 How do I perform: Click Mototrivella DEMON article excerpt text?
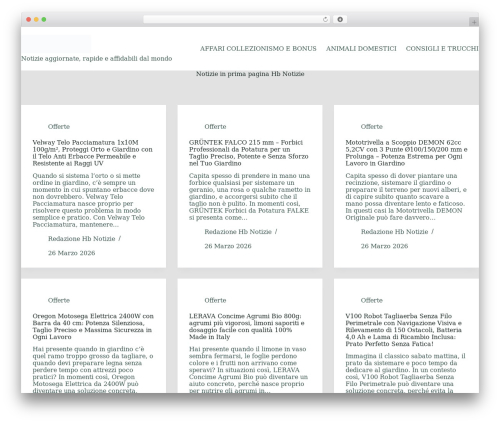tap(406, 196)
